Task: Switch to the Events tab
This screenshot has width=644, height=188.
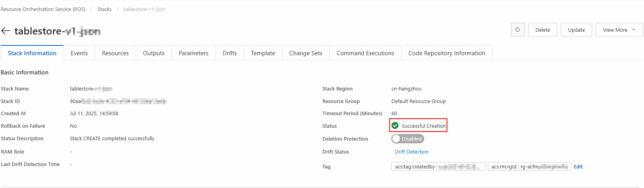Action: click(x=79, y=53)
